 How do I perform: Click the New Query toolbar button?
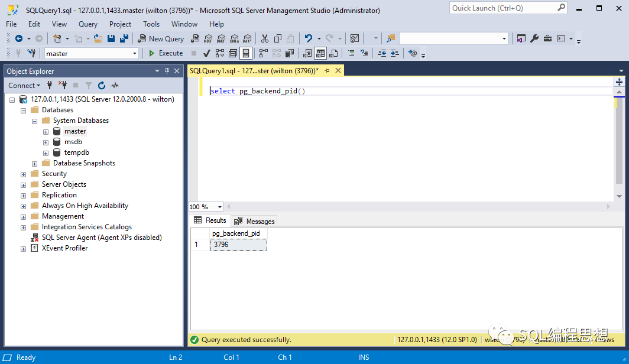pyautogui.click(x=161, y=38)
